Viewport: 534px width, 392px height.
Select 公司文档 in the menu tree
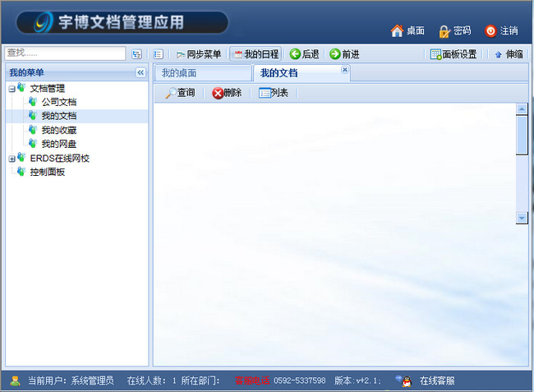59,102
